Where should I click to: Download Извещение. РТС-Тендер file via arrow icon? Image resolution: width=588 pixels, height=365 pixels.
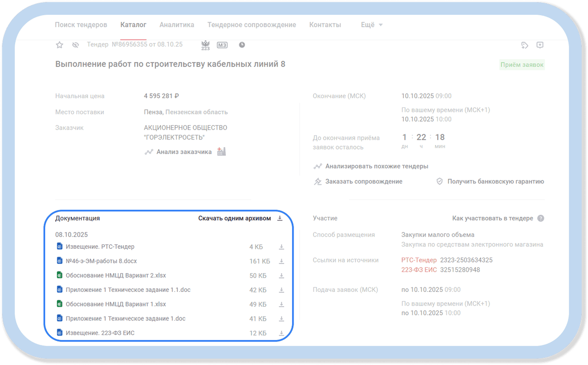pyautogui.click(x=282, y=247)
